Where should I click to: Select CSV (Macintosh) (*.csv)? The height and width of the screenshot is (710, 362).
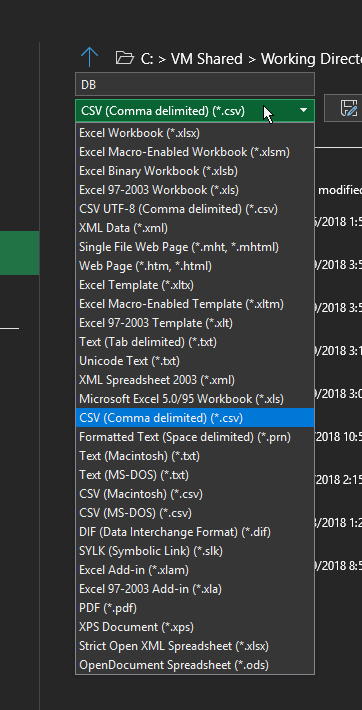[195, 494]
